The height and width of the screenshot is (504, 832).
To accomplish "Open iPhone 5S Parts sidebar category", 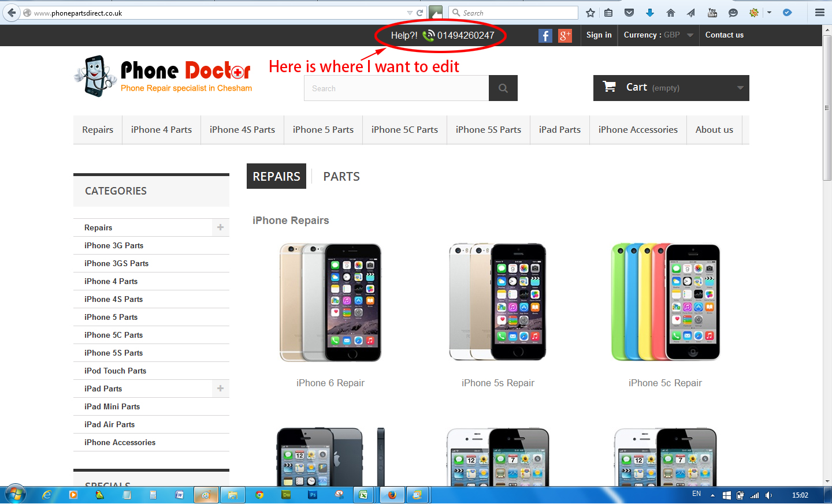I will [113, 353].
